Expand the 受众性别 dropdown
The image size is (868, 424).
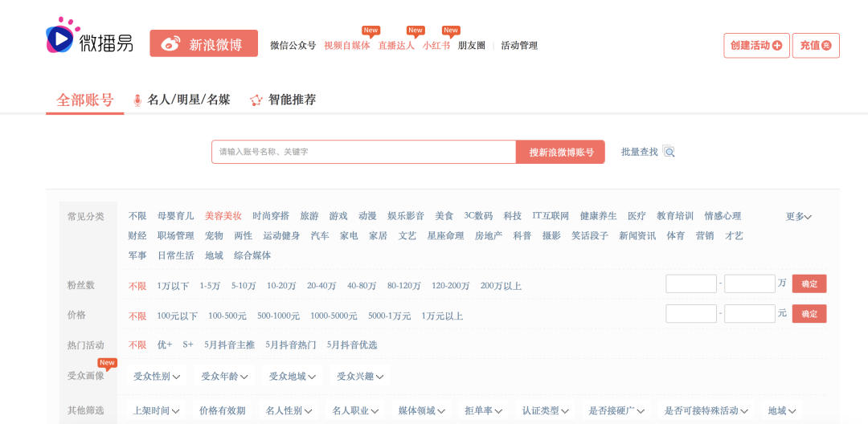coord(157,377)
